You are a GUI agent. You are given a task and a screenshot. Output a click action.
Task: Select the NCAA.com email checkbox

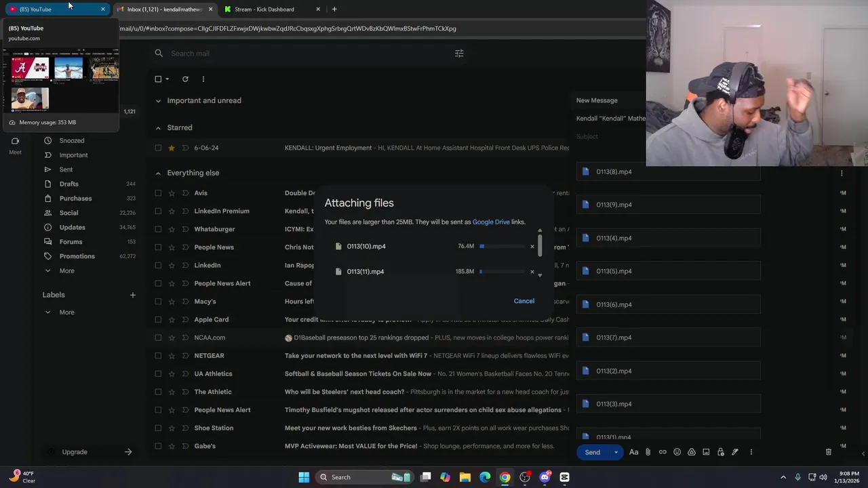pyautogui.click(x=158, y=338)
